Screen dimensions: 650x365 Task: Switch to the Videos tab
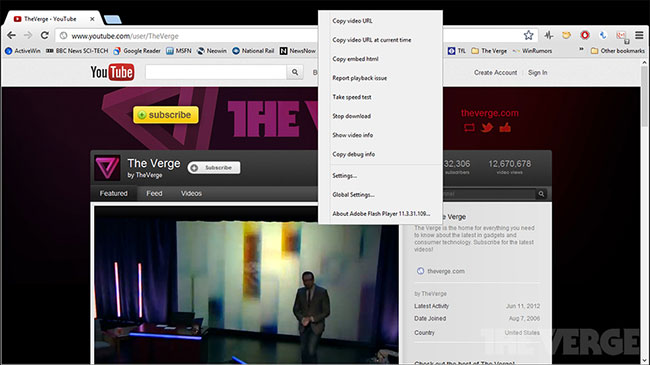[x=191, y=193]
